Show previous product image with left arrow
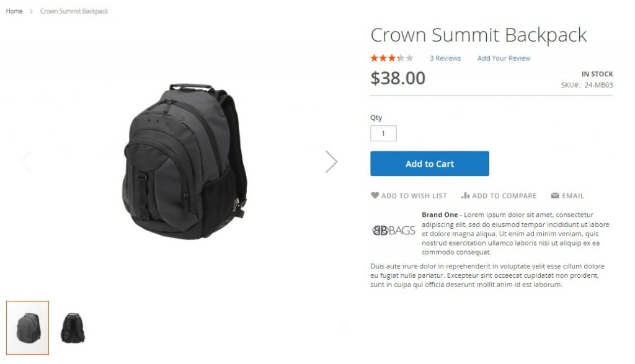This screenshot has height=364, width=635. click(26, 162)
